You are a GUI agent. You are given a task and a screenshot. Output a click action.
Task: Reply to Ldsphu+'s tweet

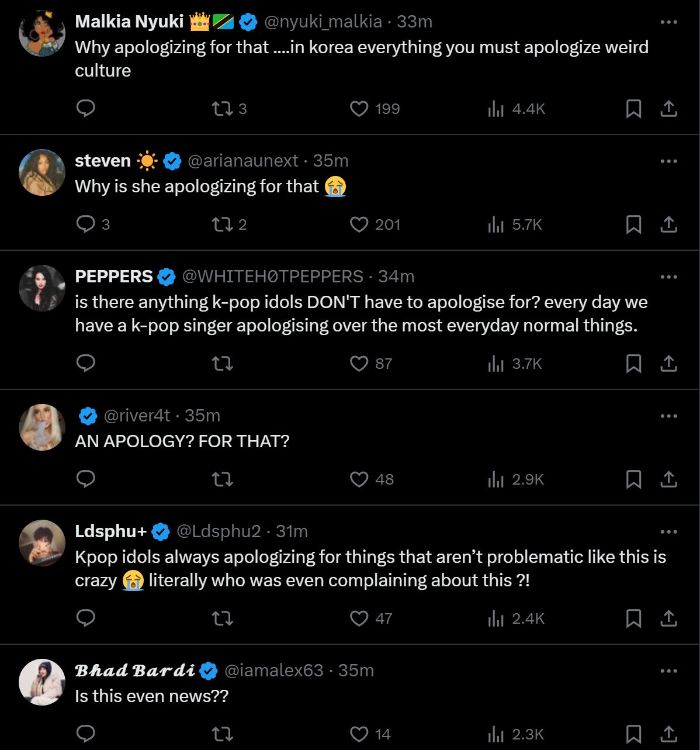(86, 618)
